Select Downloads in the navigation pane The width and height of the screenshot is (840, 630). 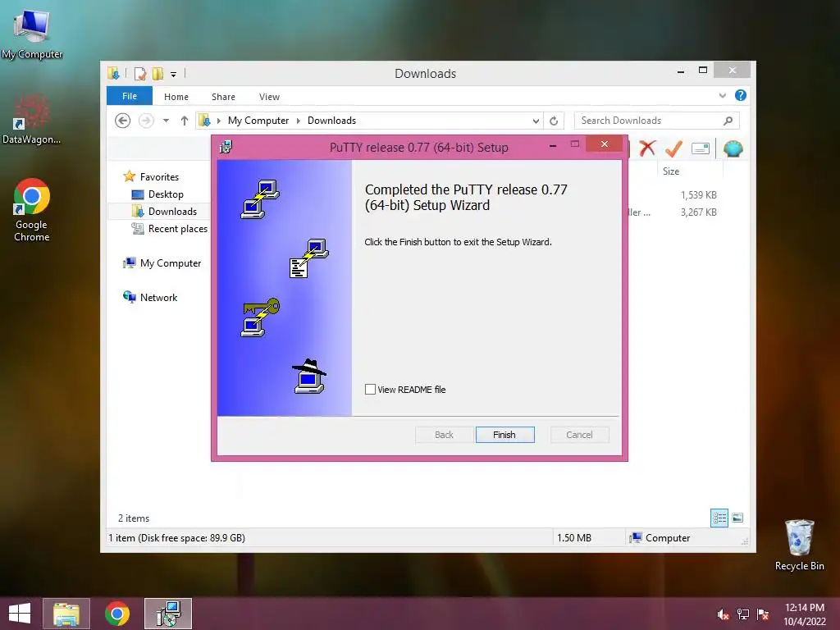pos(172,212)
